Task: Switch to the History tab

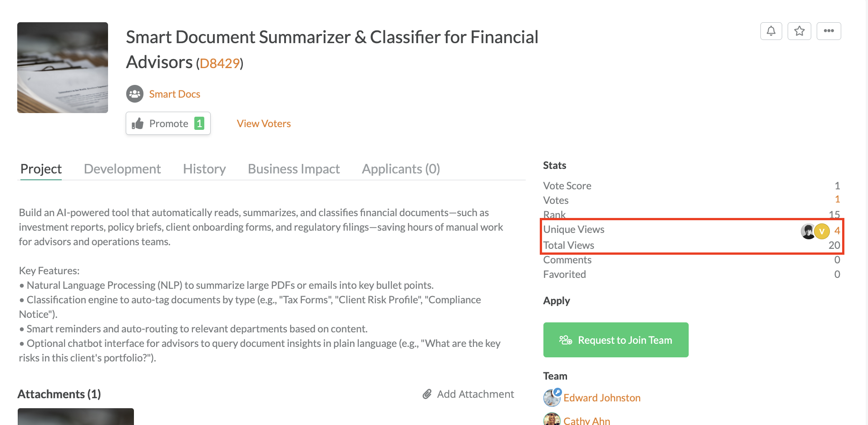Action: point(204,169)
